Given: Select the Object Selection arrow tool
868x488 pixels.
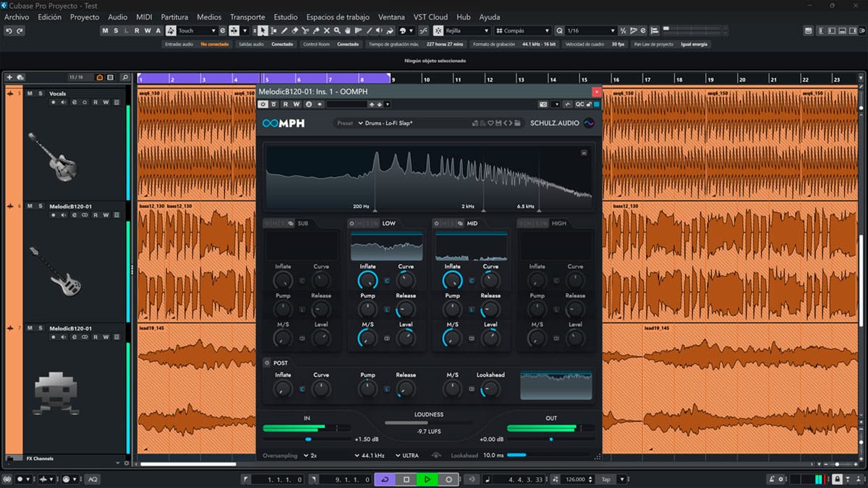Looking at the screenshot, I should [x=263, y=31].
